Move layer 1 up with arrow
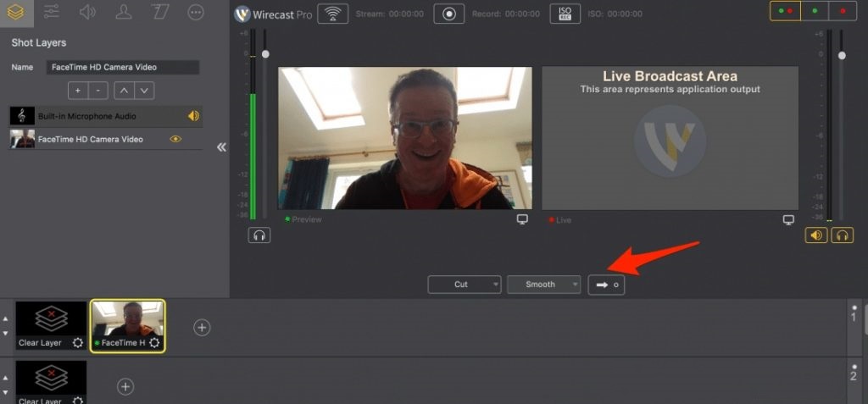The image size is (868, 404). coord(6,319)
